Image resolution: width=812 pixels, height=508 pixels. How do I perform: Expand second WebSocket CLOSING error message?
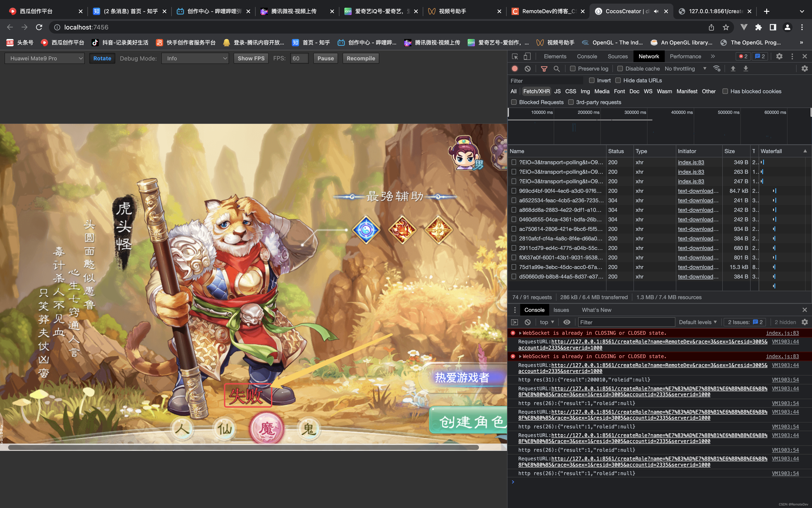(x=520, y=357)
